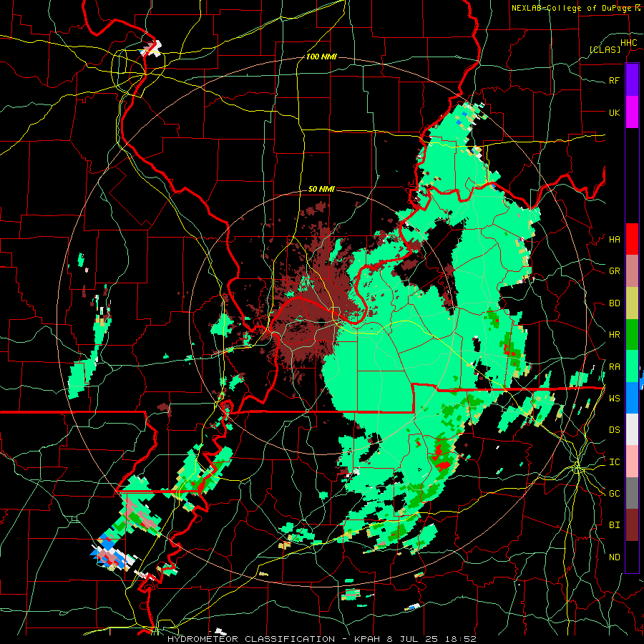
Task: Click the "DS" legend label
Action: (x=614, y=430)
